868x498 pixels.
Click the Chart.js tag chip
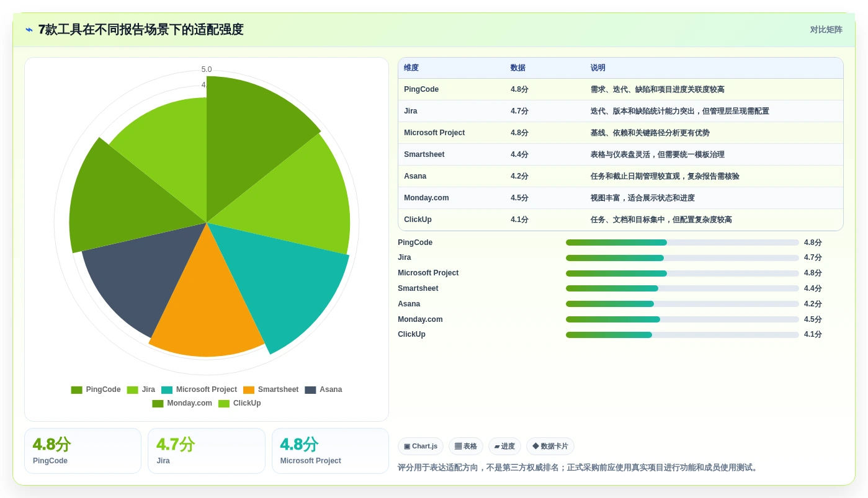click(421, 447)
